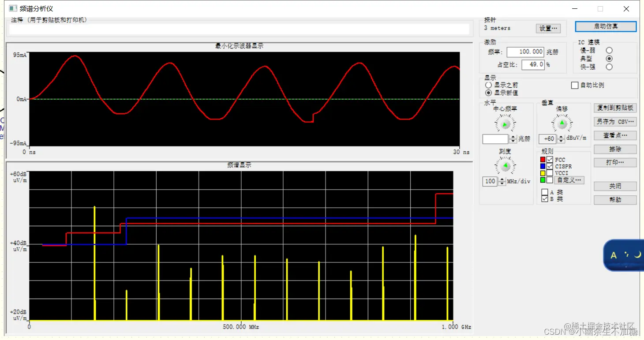Click the '频谱显示' panel title
This screenshot has width=644, height=340.
pyautogui.click(x=239, y=165)
